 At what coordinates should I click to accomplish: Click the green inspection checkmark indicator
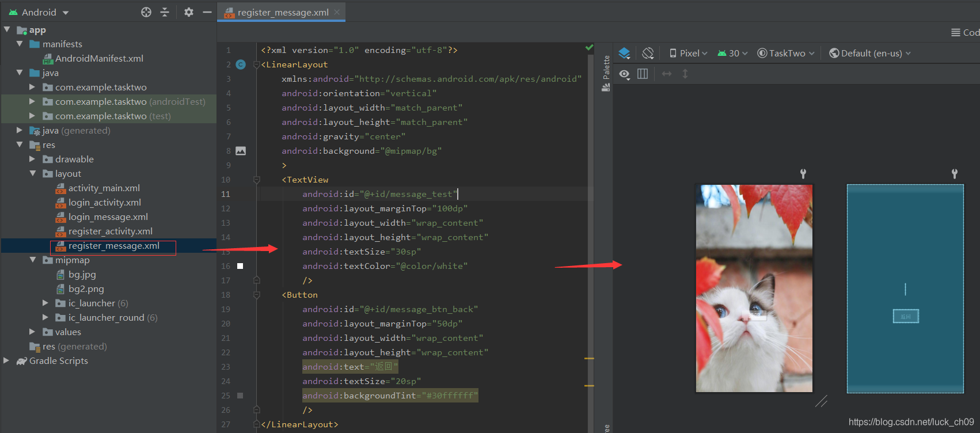click(x=589, y=47)
